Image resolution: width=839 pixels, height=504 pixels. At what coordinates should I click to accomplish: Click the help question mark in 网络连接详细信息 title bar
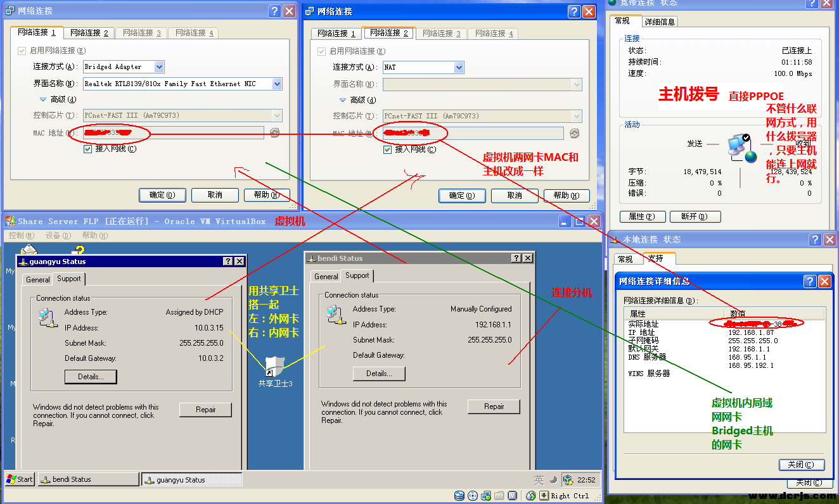[x=810, y=281]
